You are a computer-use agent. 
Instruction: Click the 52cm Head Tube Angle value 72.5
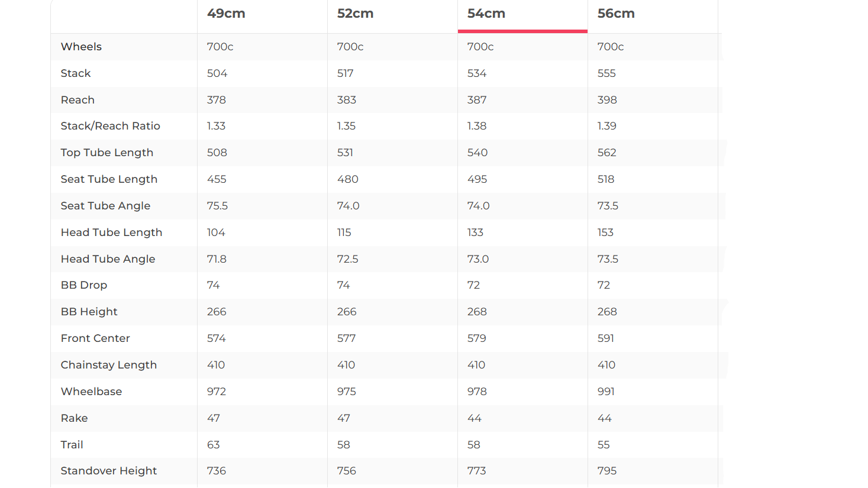click(347, 259)
